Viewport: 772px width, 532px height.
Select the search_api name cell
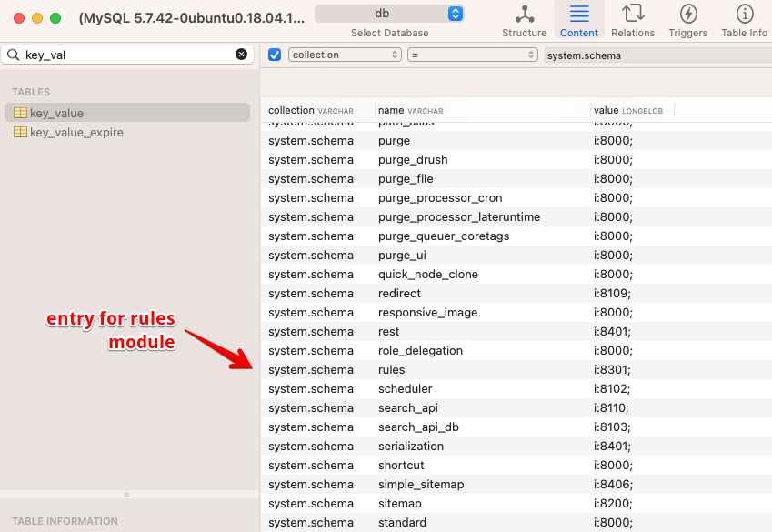point(407,407)
